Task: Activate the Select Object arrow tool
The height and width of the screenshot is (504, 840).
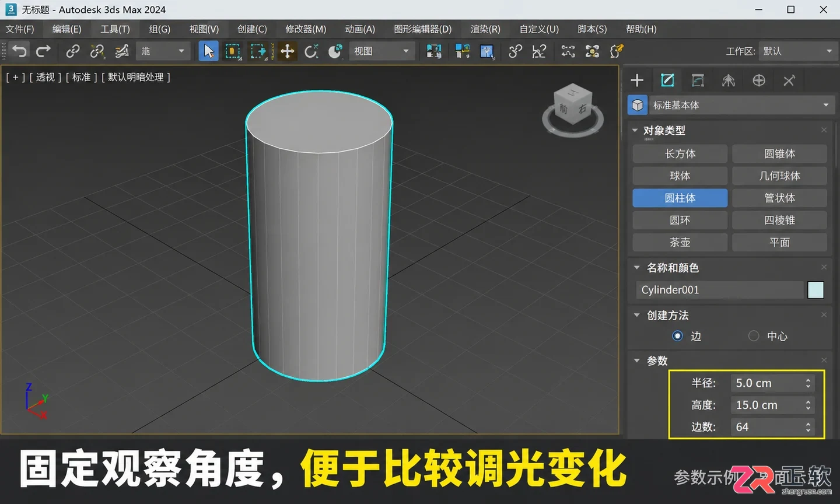Action: [208, 51]
